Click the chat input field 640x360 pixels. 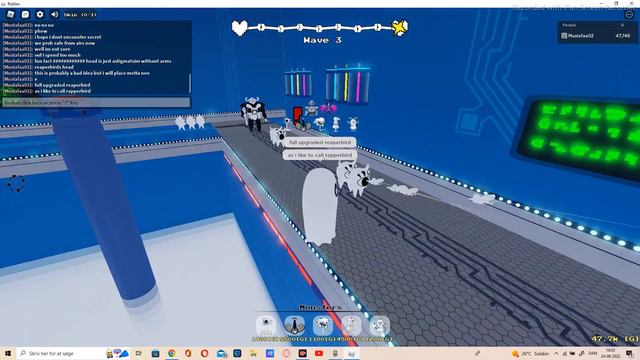[96, 102]
